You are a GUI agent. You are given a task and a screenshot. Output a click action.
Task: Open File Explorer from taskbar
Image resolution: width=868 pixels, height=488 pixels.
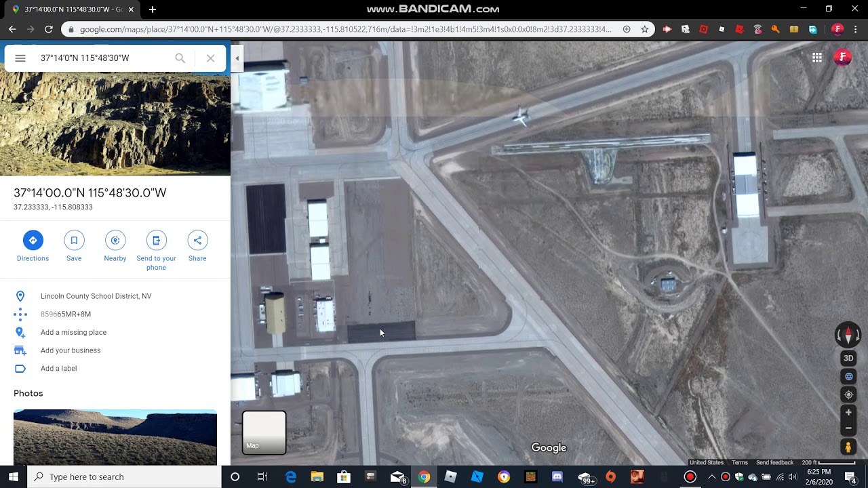tap(317, 477)
